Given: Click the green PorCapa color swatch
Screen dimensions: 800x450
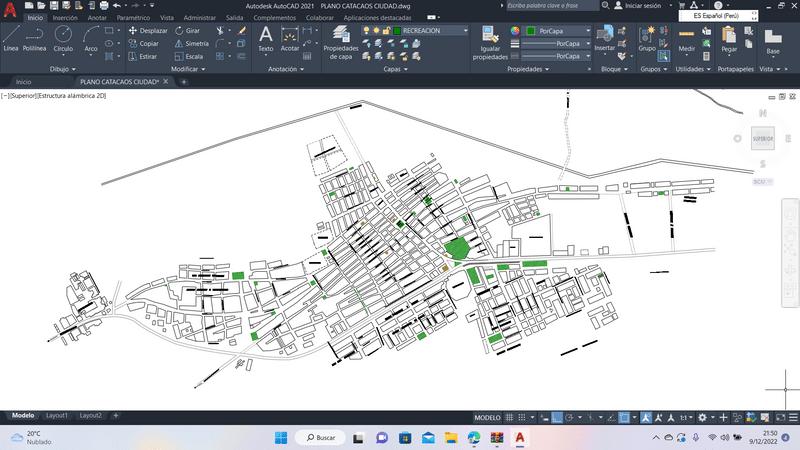Looking at the screenshot, I should [530, 31].
